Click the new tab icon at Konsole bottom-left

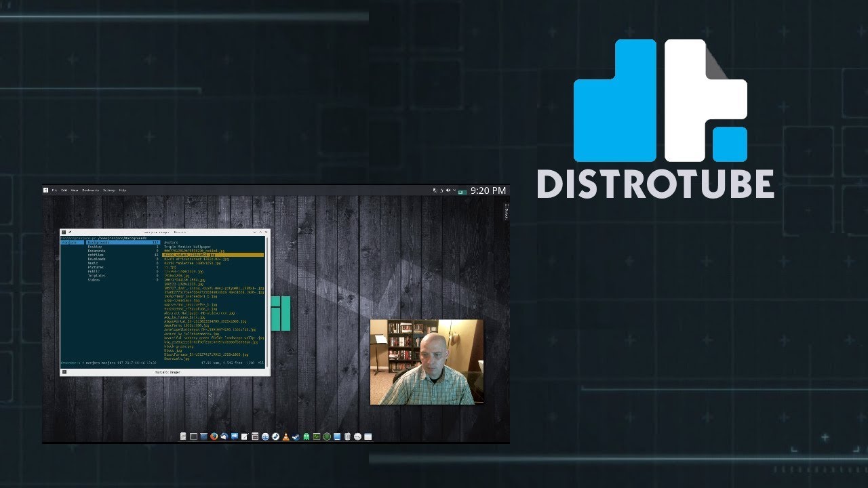tap(64, 372)
